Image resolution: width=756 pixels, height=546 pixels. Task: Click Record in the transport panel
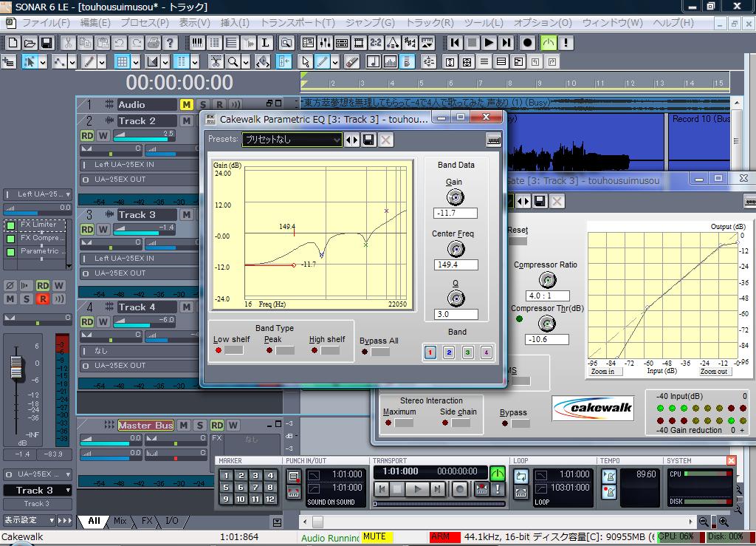[x=460, y=489]
